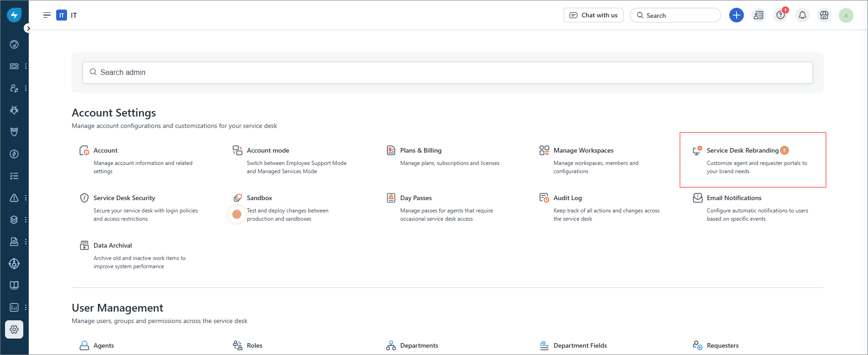
Task: Click the marketplace store icon in header
Action: coord(824,15)
